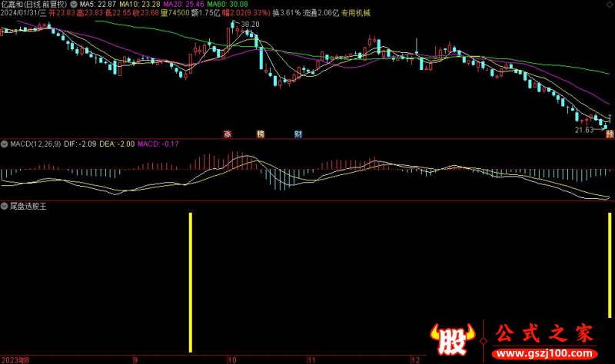Click the 尾盘选股王 indicator name
The width and height of the screenshot is (615, 364).
(x=28, y=206)
